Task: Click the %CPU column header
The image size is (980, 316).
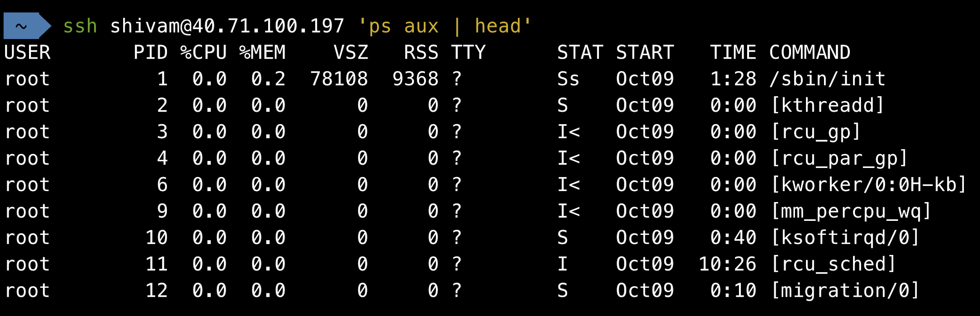Action: point(203,52)
